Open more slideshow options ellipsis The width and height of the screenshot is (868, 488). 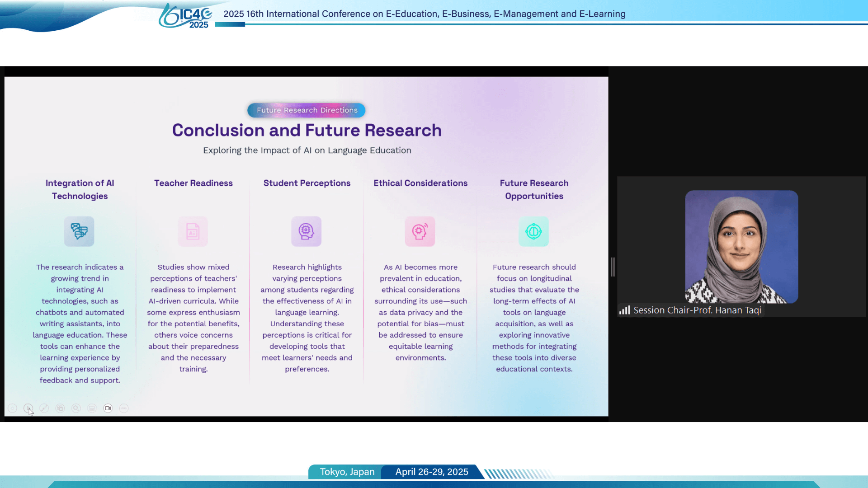coord(124,408)
